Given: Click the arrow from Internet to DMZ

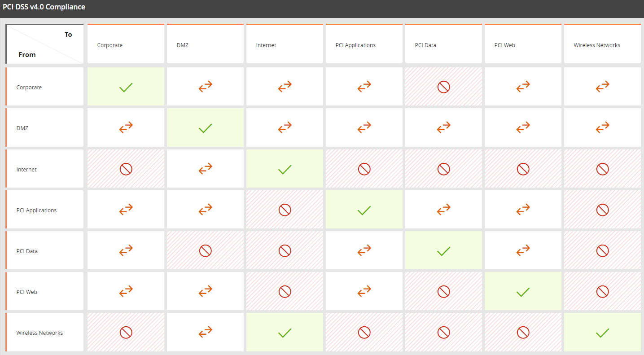Looking at the screenshot, I should tap(205, 168).
